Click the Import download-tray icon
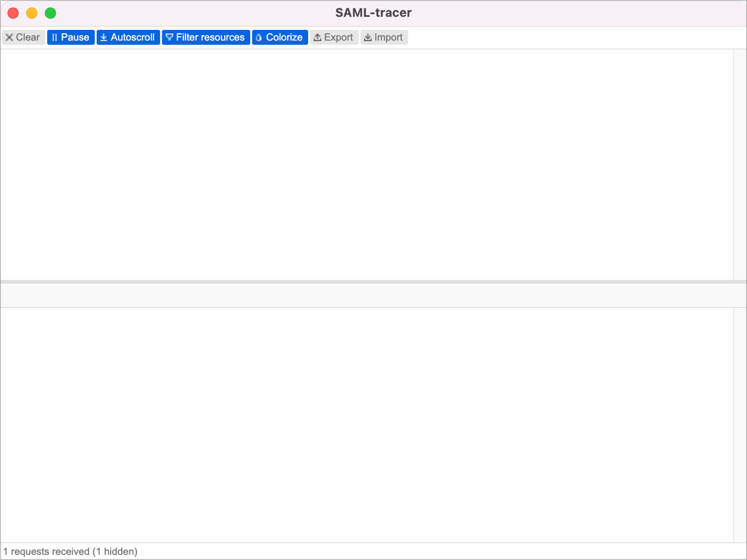 [368, 37]
